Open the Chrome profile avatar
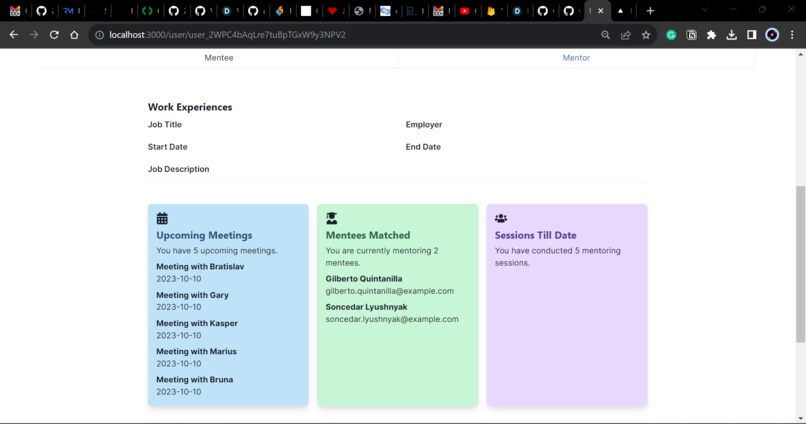 coord(772,35)
